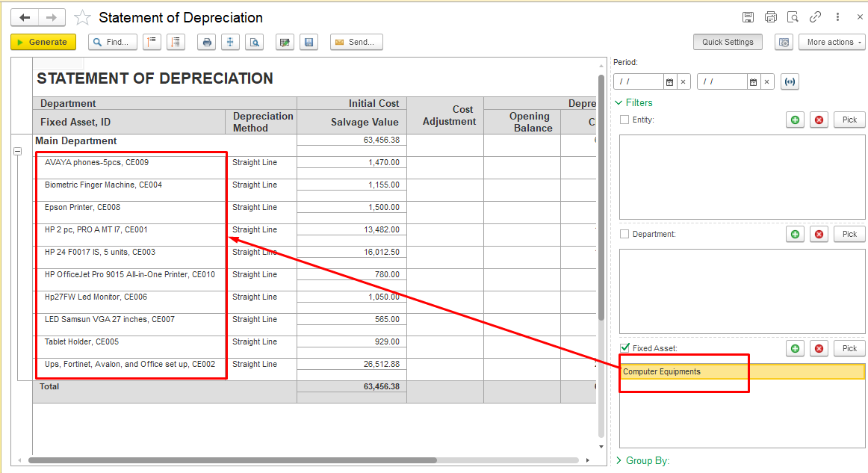Check the Department filter checkbox
Image resolution: width=868 pixels, height=473 pixels.
(x=625, y=234)
